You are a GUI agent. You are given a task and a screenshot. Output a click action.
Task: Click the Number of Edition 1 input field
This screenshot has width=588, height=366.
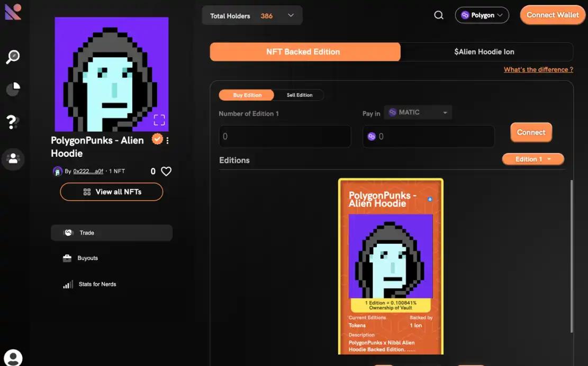click(285, 137)
